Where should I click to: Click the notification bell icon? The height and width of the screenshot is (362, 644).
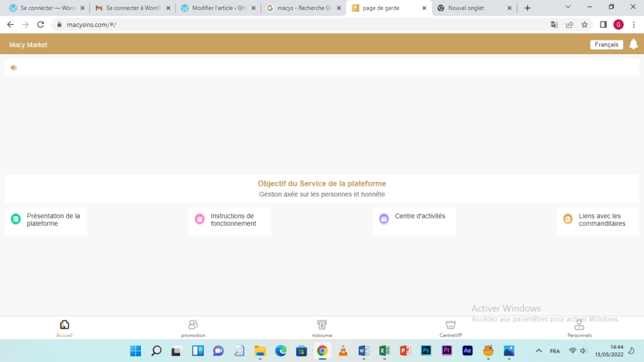633,44
